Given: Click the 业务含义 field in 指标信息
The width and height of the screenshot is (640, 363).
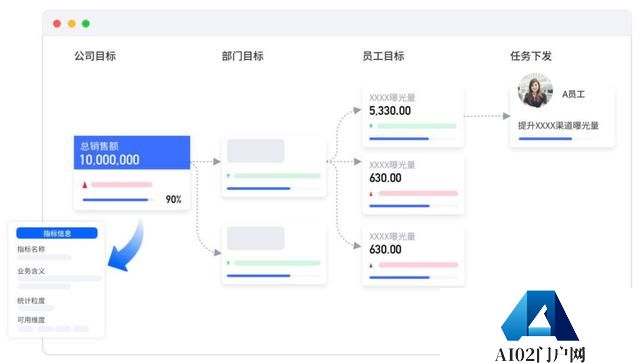Looking at the screenshot, I should tap(31, 271).
